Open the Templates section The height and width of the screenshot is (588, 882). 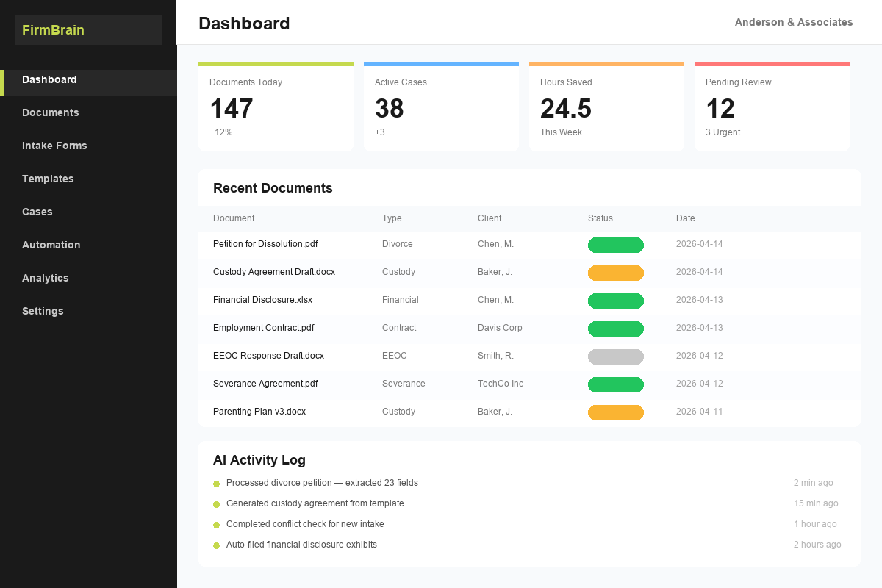coord(48,179)
